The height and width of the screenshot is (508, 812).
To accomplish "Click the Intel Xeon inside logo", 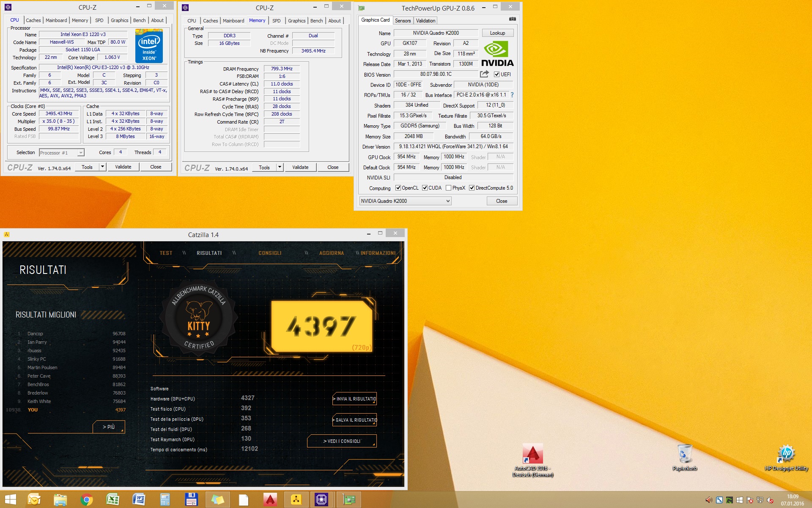I will click(149, 46).
